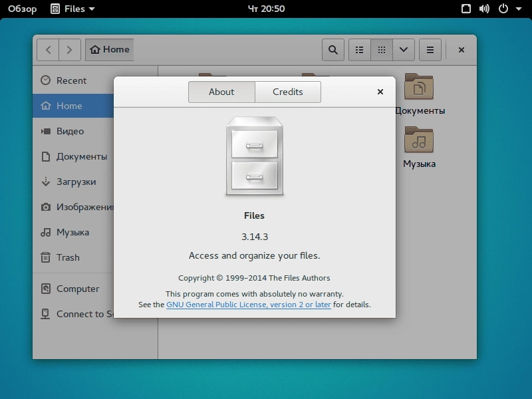Image resolution: width=532 pixels, height=399 pixels.
Task: Open Computer in the sidebar
Action: click(x=73, y=289)
